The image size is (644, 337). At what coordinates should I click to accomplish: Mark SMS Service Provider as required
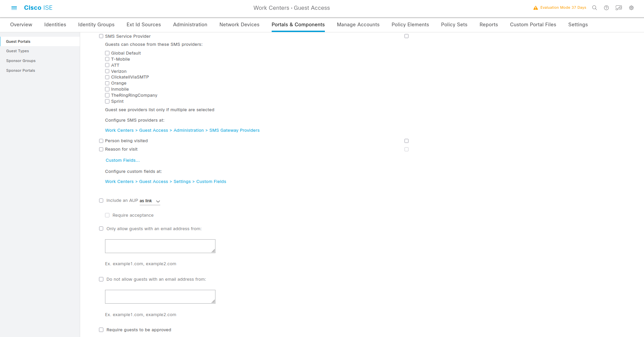pos(406,36)
